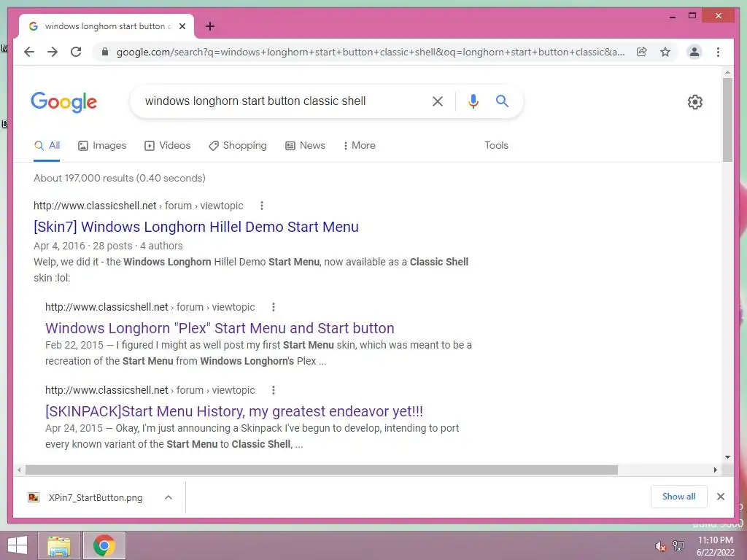Go forward to the next page in Chrome
The width and height of the screenshot is (747, 560).
tap(53, 52)
